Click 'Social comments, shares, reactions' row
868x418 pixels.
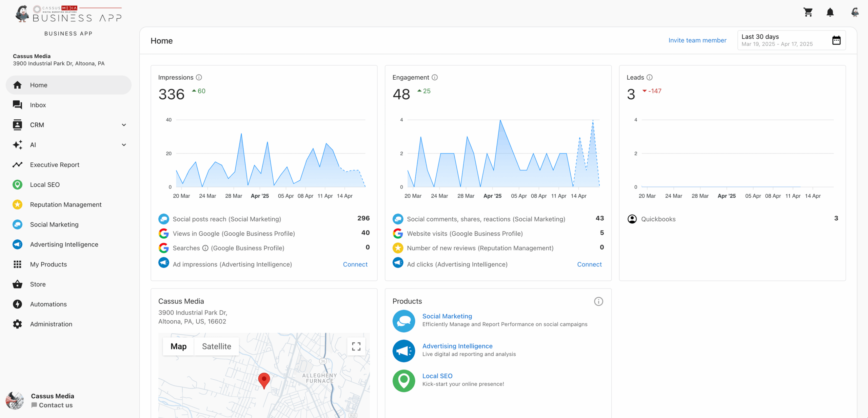(498, 219)
